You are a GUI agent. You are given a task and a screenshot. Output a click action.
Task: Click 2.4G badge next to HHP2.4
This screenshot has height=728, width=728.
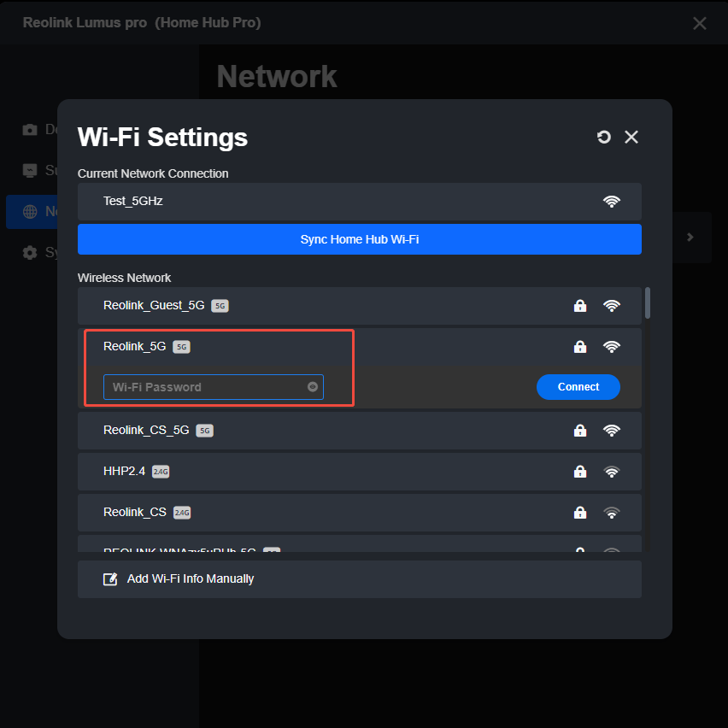click(x=161, y=472)
